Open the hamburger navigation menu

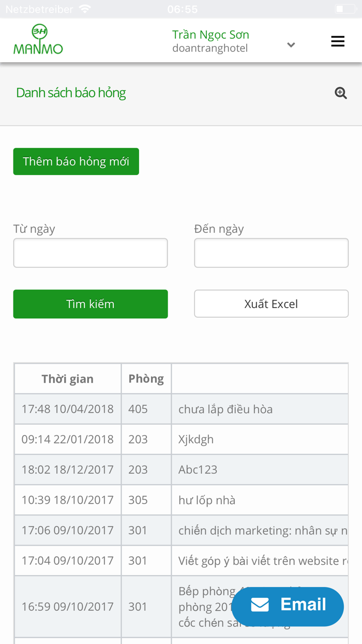[338, 41]
